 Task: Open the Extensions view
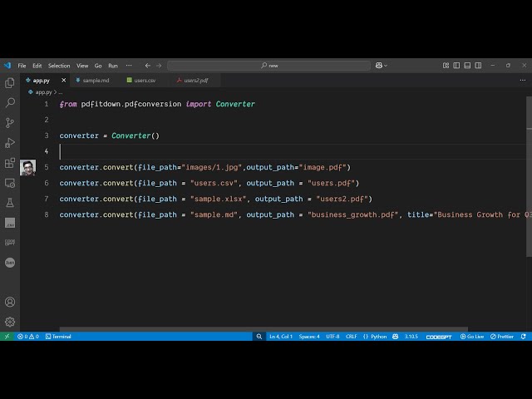click(x=10, y=163)
